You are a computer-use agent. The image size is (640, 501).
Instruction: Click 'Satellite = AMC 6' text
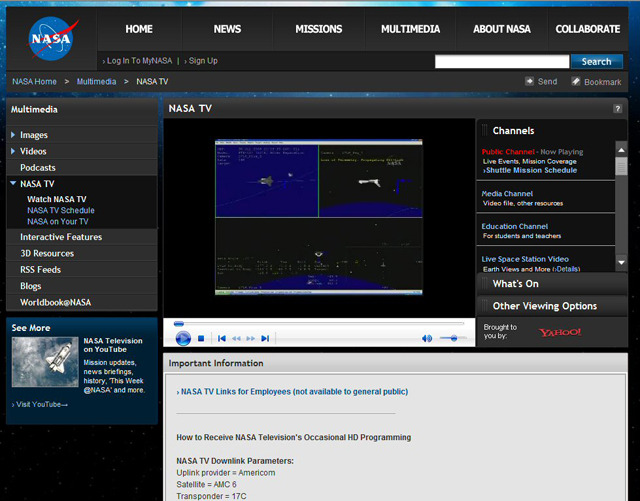point(206,484)
